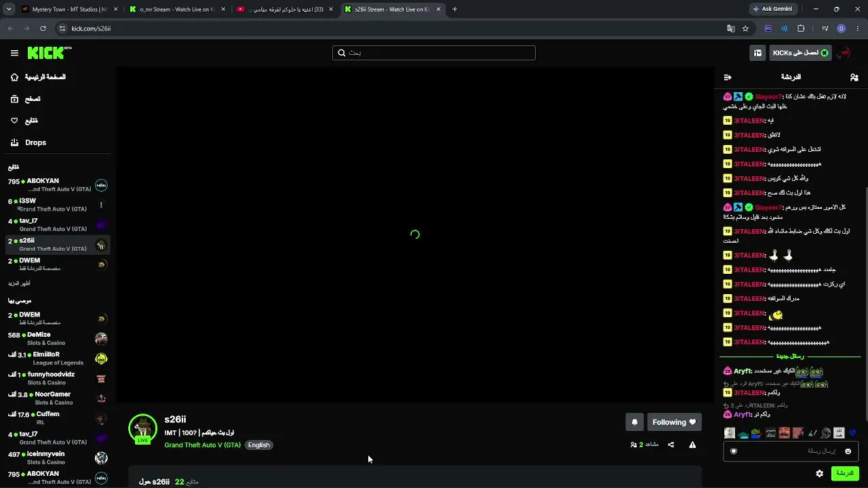868x488 pixels.
Task: Click the English language tag
Action: click(x=258, y=445)
